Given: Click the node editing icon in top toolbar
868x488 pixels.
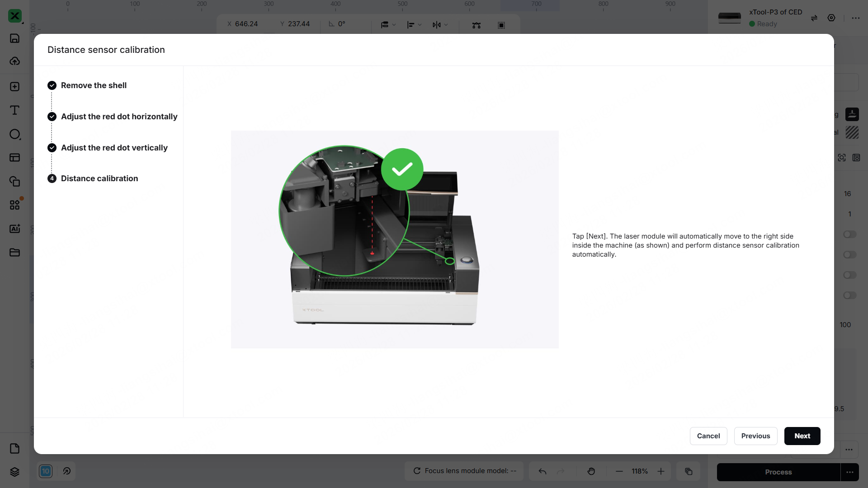Looking at the screenshot, I should coord(476,25).
